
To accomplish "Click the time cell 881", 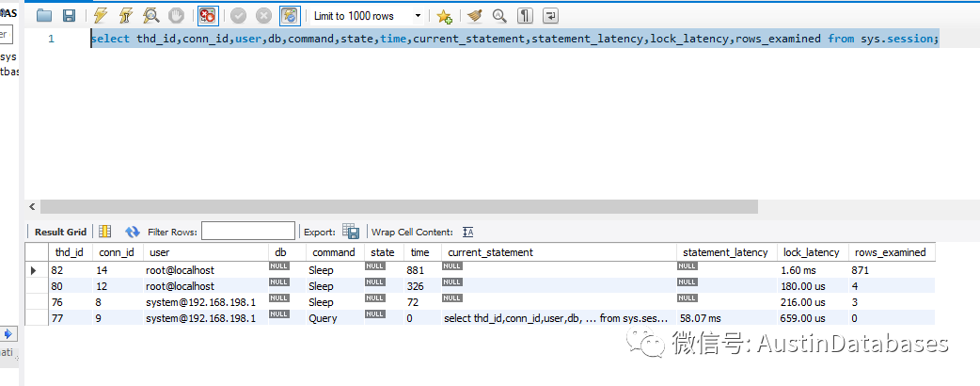I will 422,270.
